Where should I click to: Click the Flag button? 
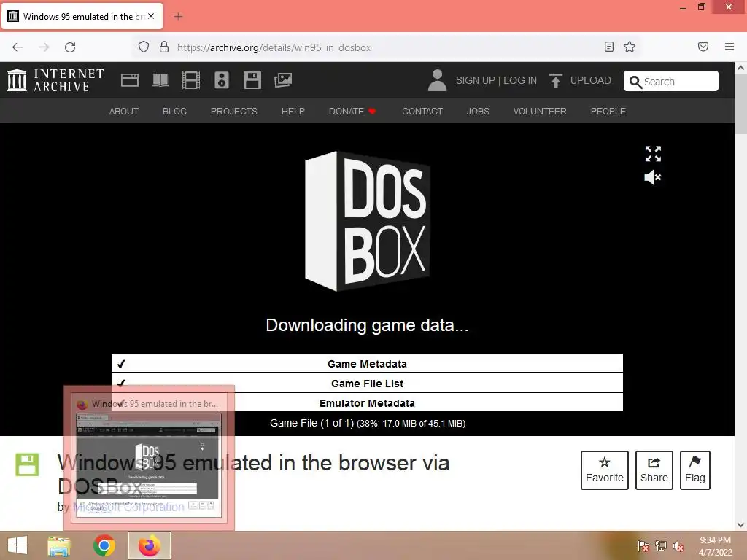(x=695, y=470)
